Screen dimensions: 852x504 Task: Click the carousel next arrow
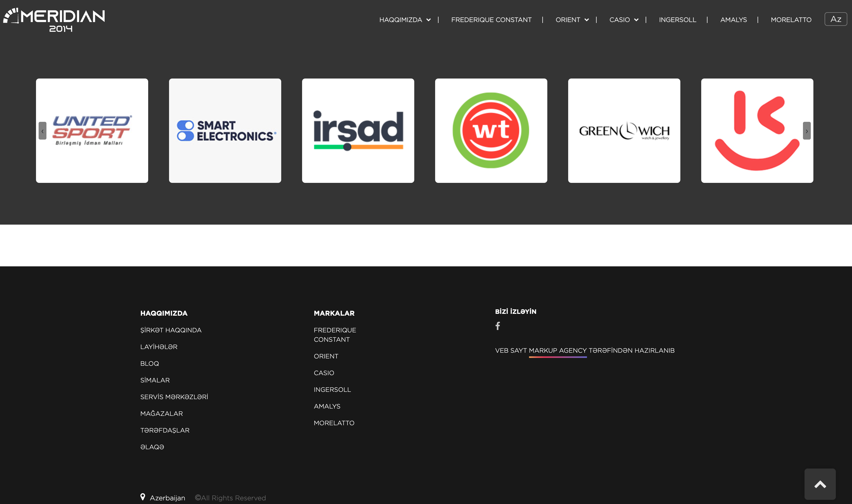807,131
